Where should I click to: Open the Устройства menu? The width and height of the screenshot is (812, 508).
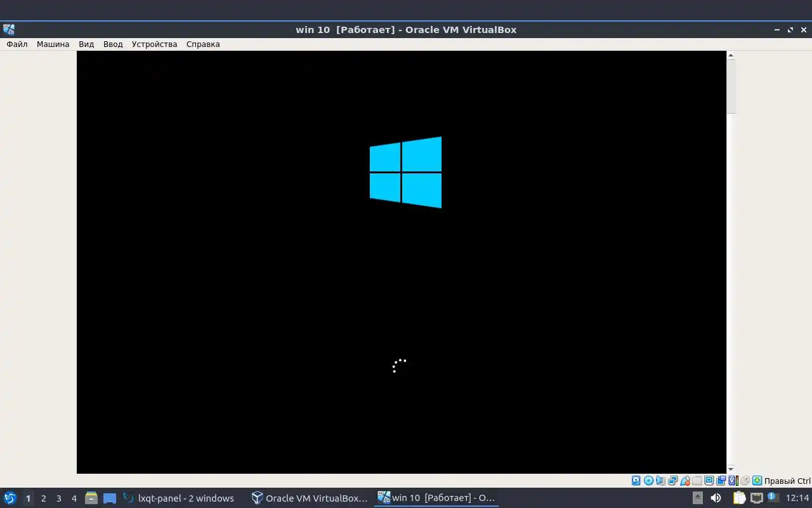[x=154, y=44]
